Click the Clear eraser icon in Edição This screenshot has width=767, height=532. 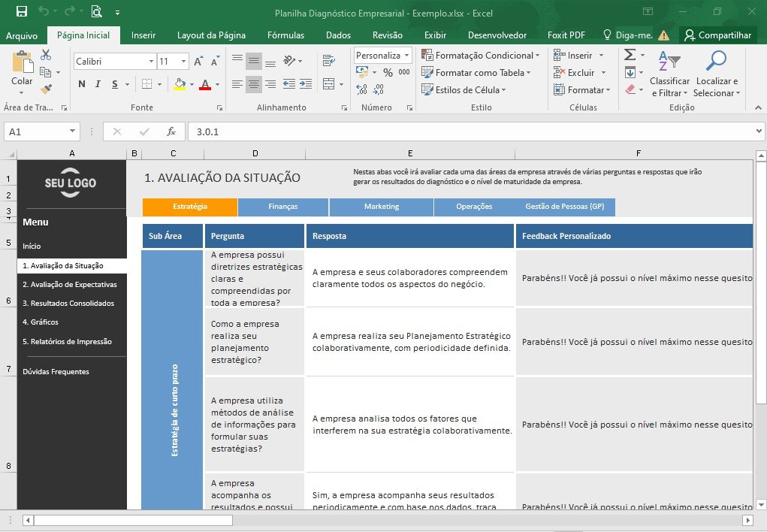[x=630, y=89]
